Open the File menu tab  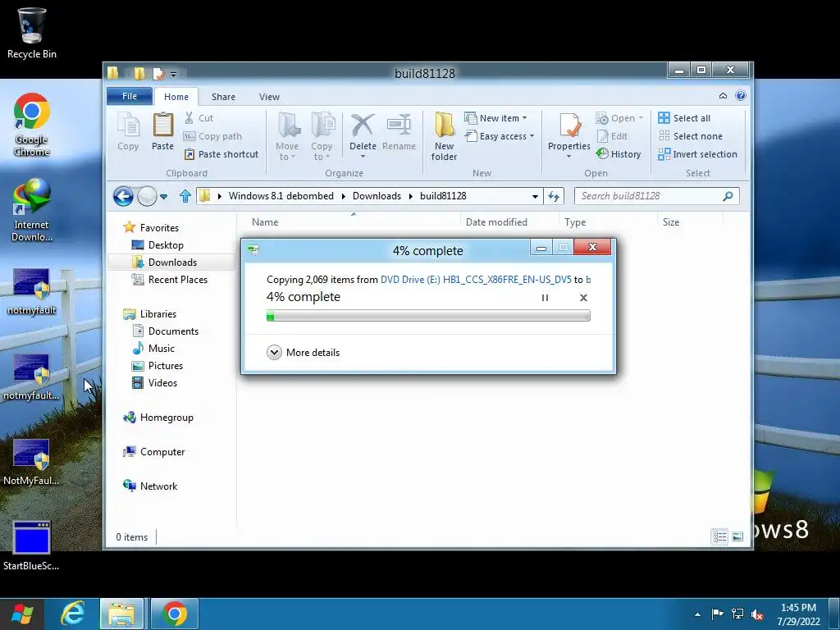(x=130, y=96)
